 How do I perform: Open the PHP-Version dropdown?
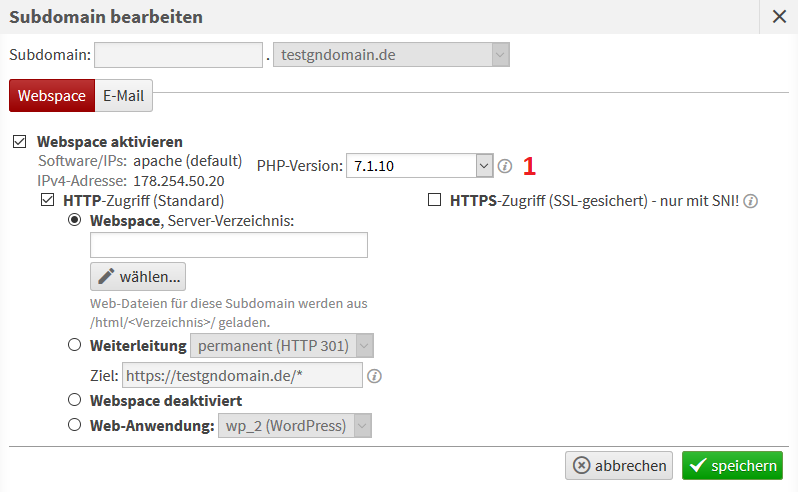coord(420,165)
